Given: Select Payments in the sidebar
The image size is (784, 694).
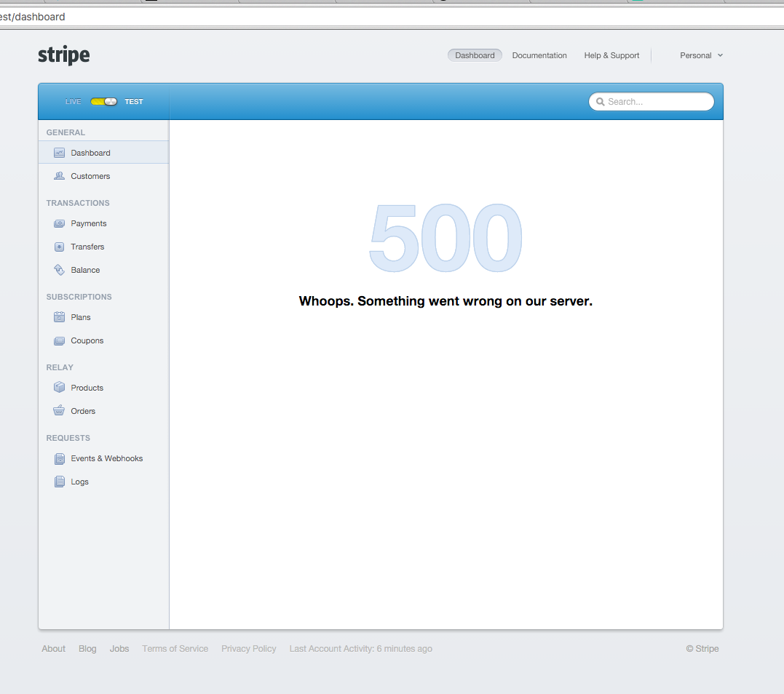Looking at the screenshot, I should (103, 223).
